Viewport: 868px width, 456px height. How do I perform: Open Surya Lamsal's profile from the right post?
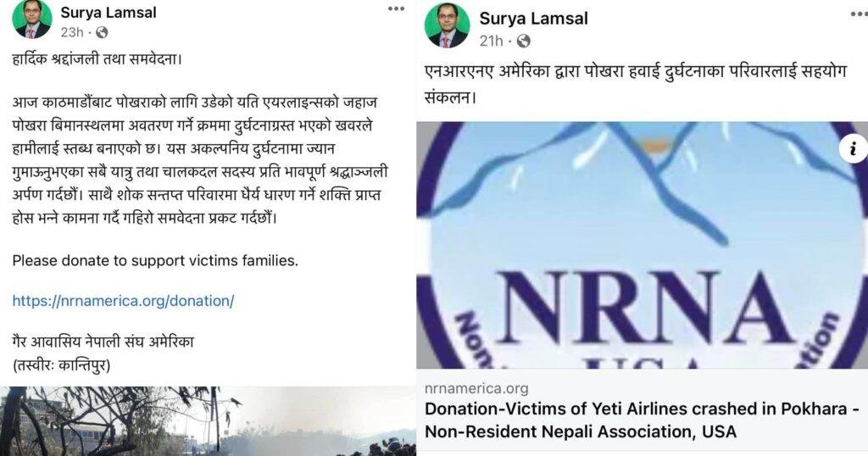pos(534,19)
